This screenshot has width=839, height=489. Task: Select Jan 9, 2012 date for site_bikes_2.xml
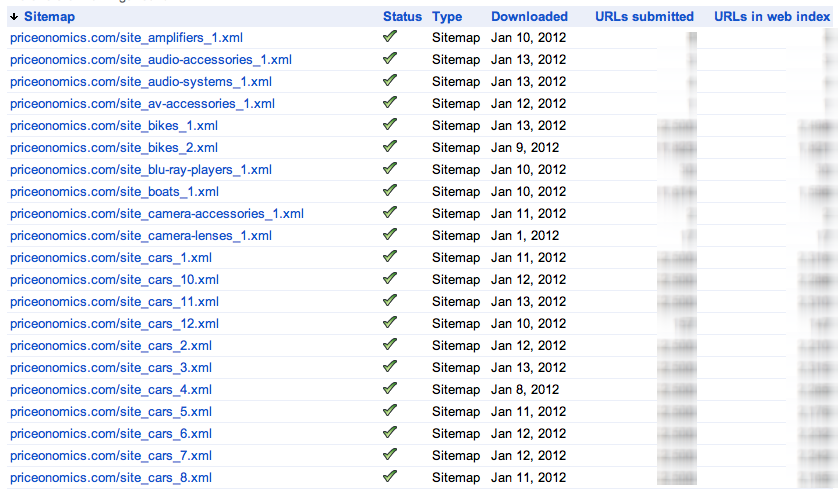525,148
